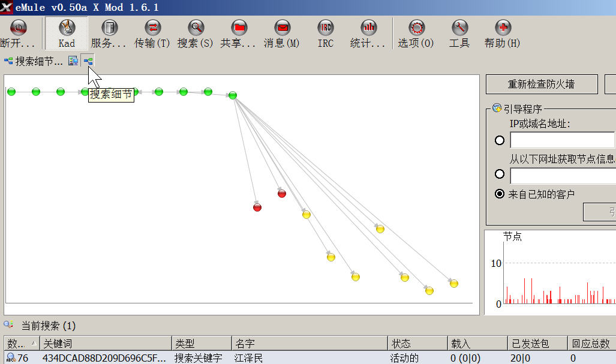Click the leftmost green node in graph

11,92
